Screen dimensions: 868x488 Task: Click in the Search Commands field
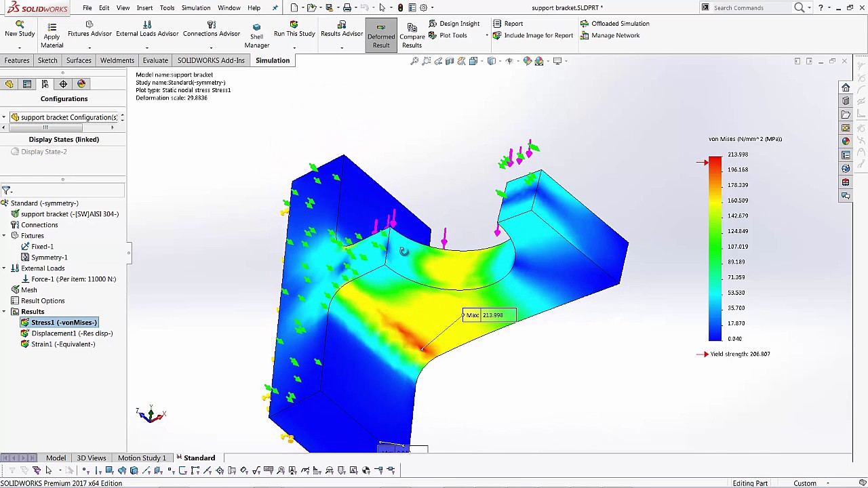(750, 7)
